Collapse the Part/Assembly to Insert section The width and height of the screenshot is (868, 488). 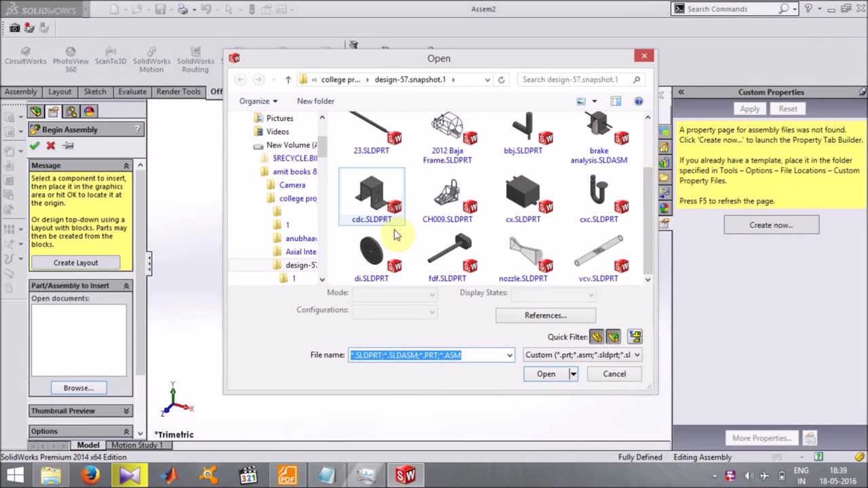coord(126,285)
